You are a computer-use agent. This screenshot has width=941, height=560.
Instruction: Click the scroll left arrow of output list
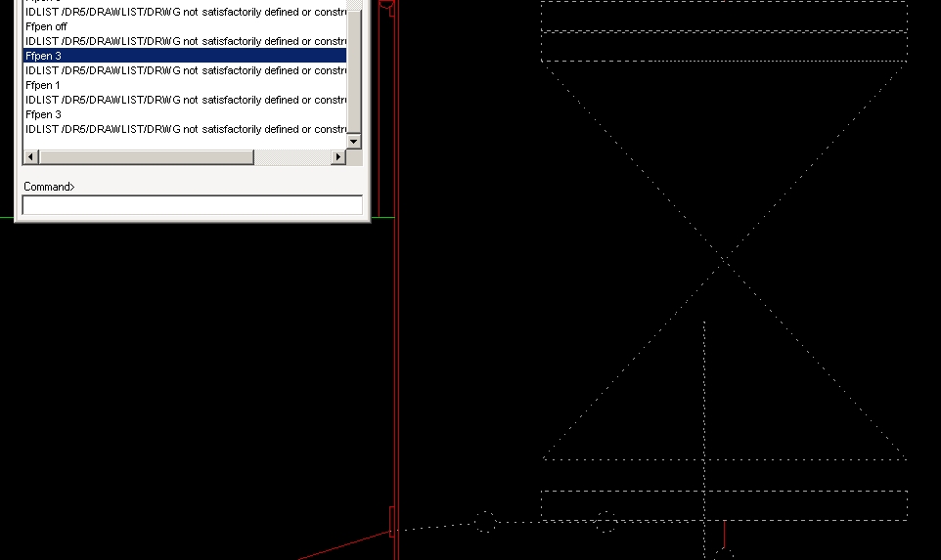pos(31,157)
